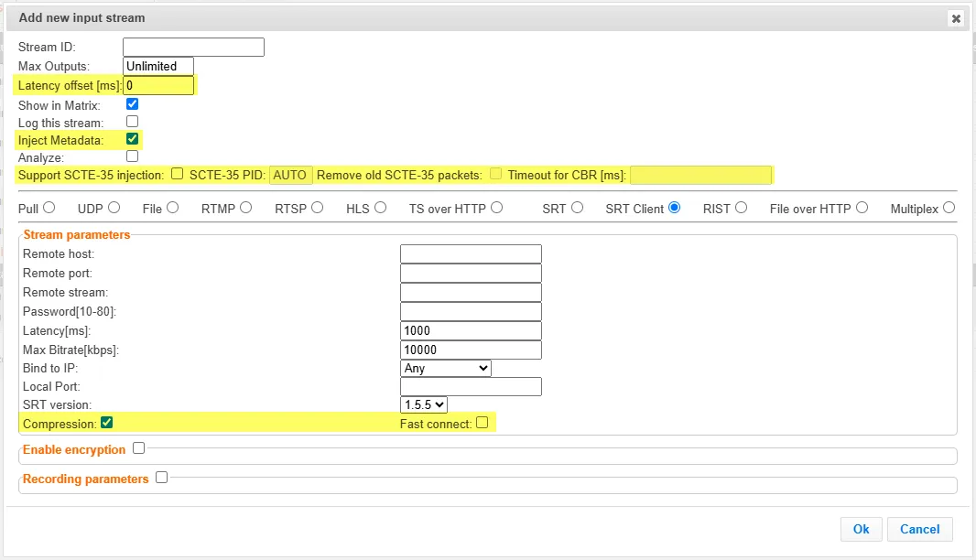Select the HLS input option
This screenshot has height=560, width=976.
click(x=380, y=208)
